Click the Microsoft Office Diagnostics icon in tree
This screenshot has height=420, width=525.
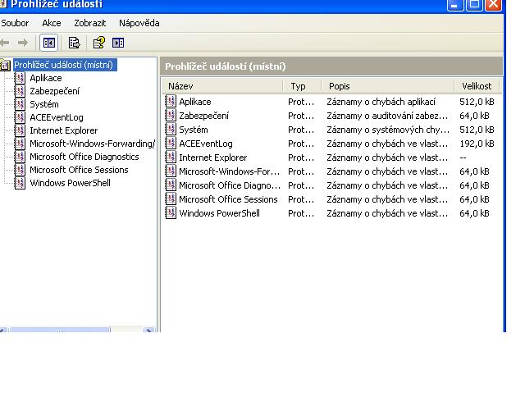pos(20,157)
